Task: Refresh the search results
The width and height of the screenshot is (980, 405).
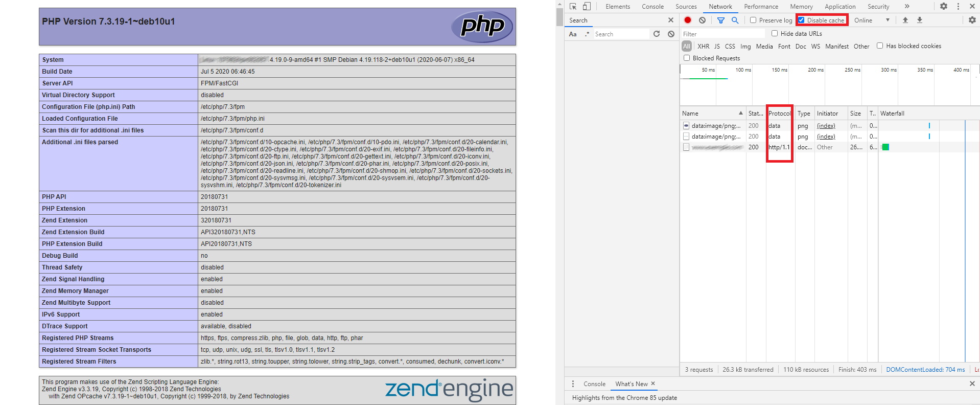Action: [657, 34]
